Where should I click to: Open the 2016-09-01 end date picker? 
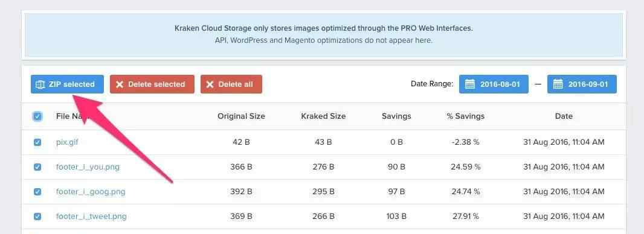pyautogui.click(x=582, y=84)
